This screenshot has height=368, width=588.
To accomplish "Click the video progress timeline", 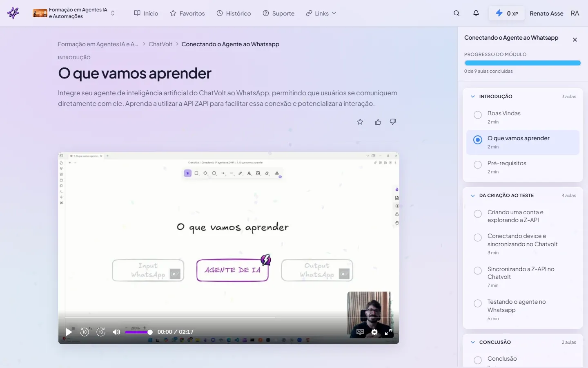I will click(228, 317).
